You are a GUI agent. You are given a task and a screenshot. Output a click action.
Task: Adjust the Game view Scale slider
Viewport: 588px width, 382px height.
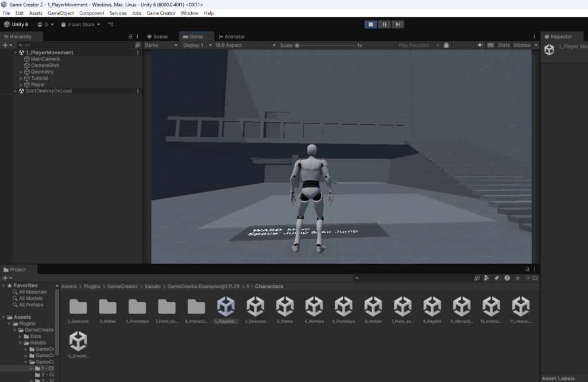[325, 45]
